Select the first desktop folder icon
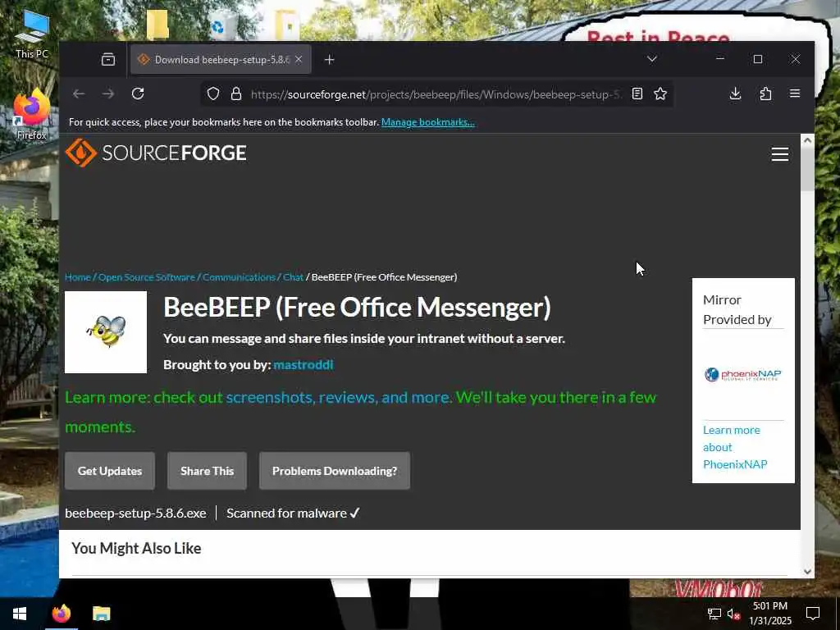 click(x=157, y=25)
